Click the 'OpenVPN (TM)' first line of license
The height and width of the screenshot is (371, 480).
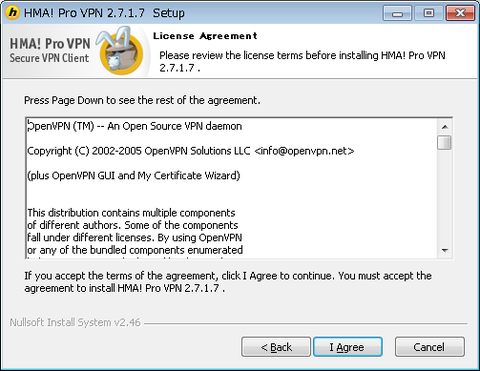pos(61,126)
